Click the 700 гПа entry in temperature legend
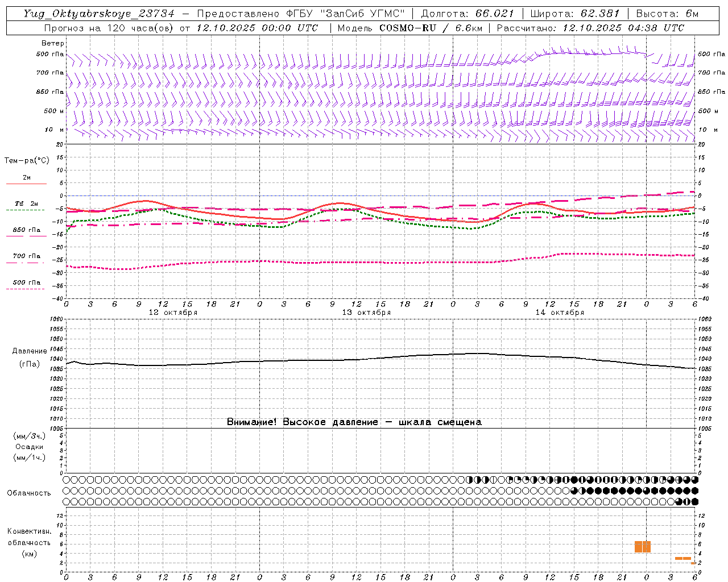 coord(27,256)
